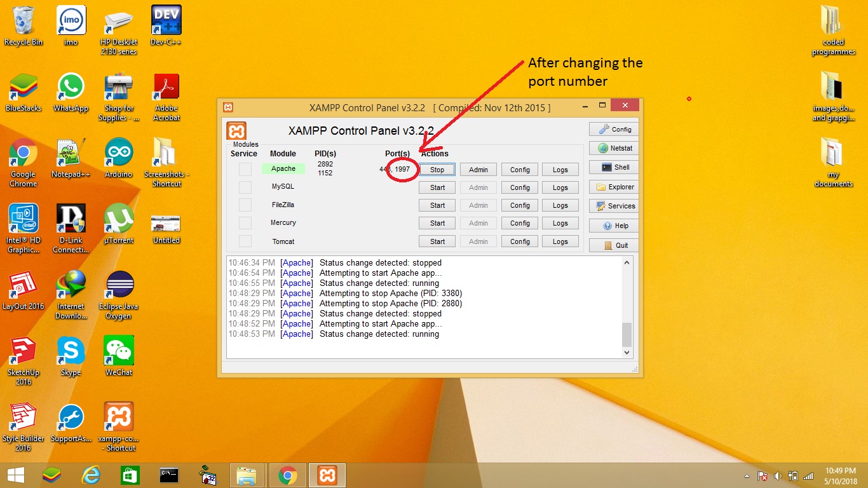
Task: Open HP DeskJet 2130 series shortcut
Action: click(x=118, y=30)
